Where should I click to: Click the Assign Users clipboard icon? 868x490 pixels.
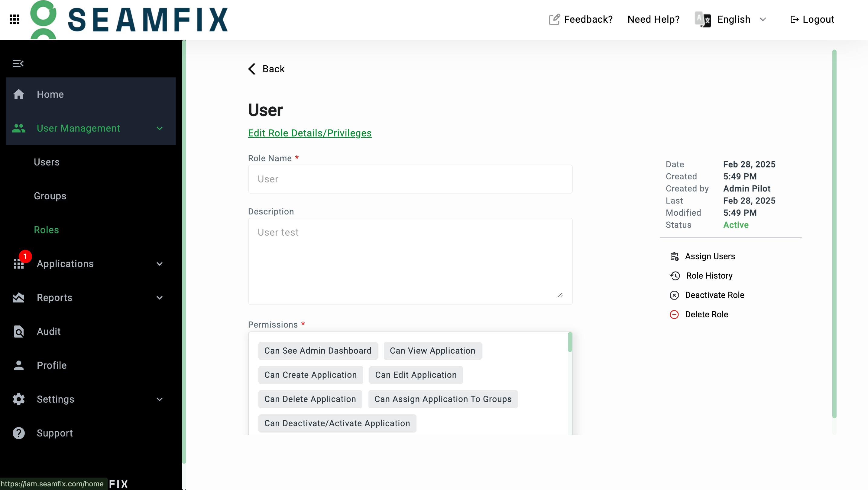click(x=674, y=256)
